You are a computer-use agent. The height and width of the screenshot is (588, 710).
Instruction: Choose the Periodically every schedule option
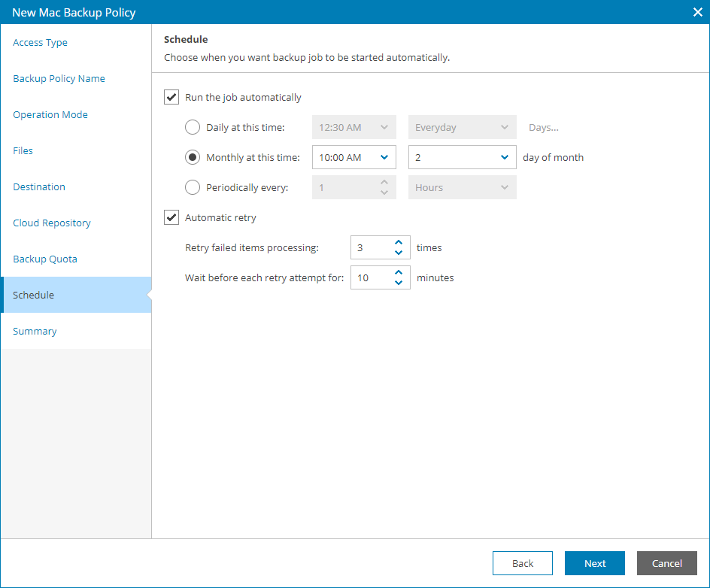pyautogui.click(x=193, y=187)
